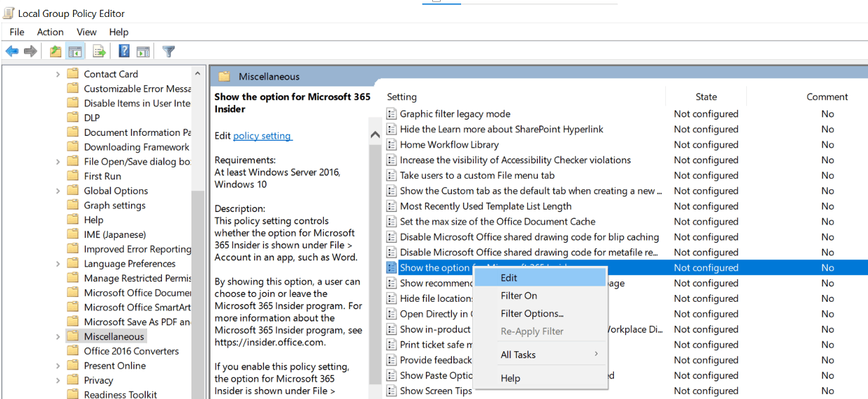This screenshot has width=868, height=399.
Task: Choose Filter Options... from the context menu
Action: tap(540, 313)
